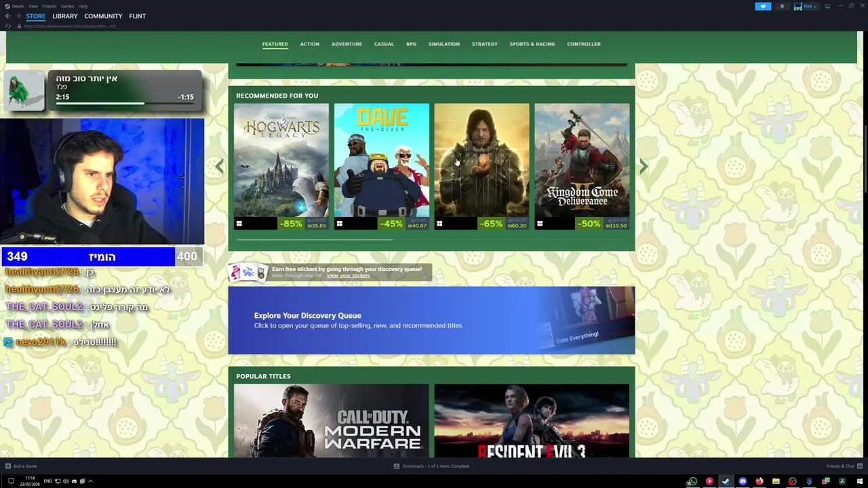This screenshot has width=868, height=488.
Task: Open the Games menu
Action: coord(67,6)
